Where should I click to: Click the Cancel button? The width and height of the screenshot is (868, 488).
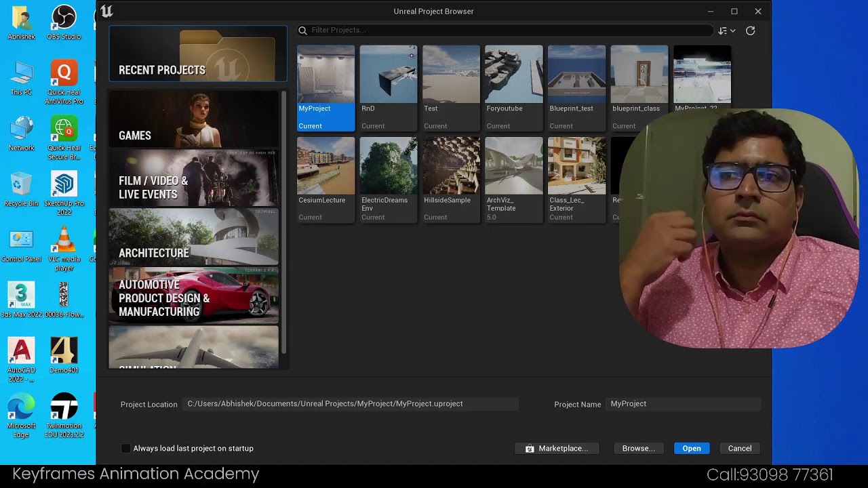(x=740, y=448)
